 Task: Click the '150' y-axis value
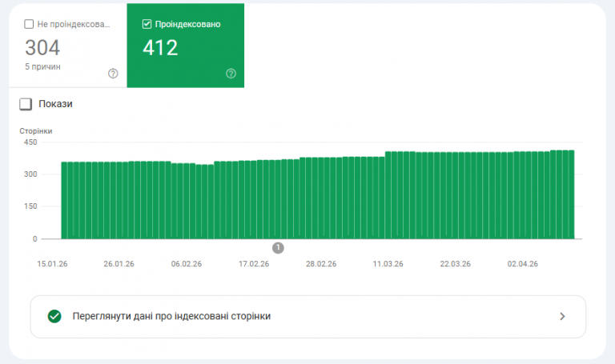click(x=30, y=206)
